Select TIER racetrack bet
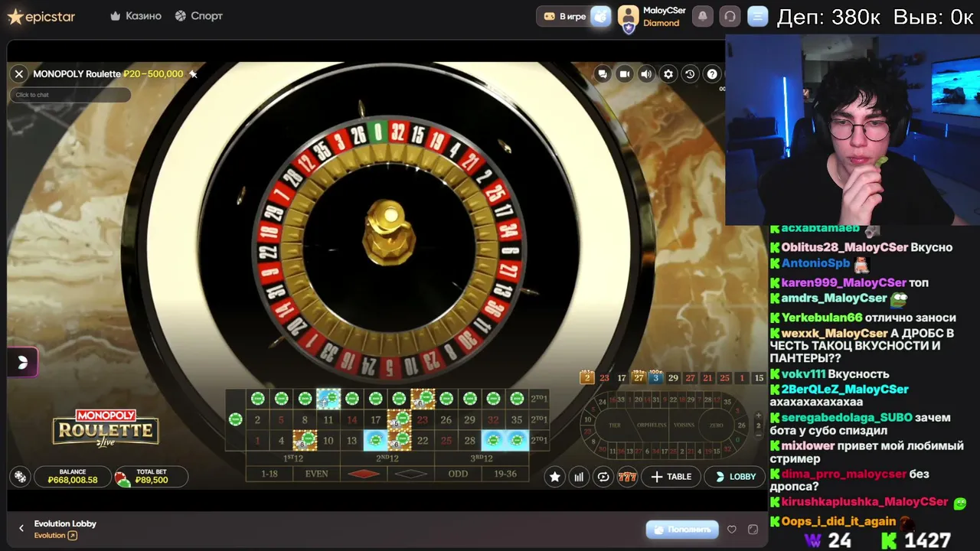Viewport: 980px width, 551px height. point(614,425)
